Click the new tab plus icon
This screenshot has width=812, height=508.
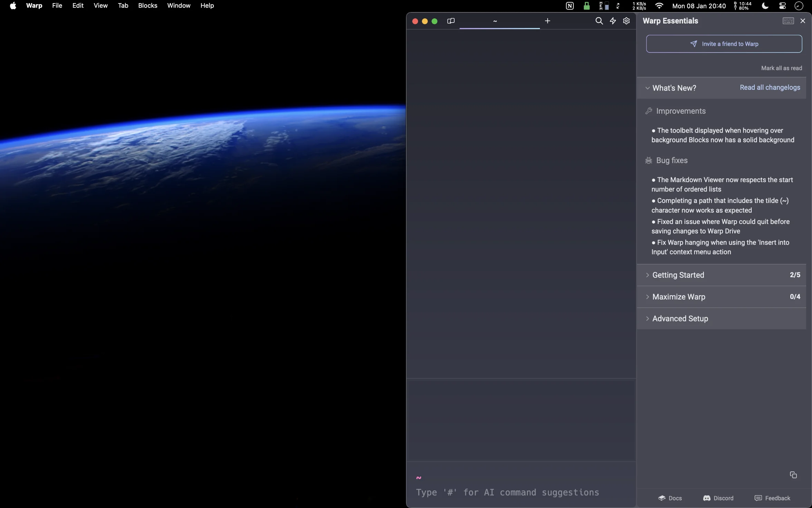click(x=547, y=20)
